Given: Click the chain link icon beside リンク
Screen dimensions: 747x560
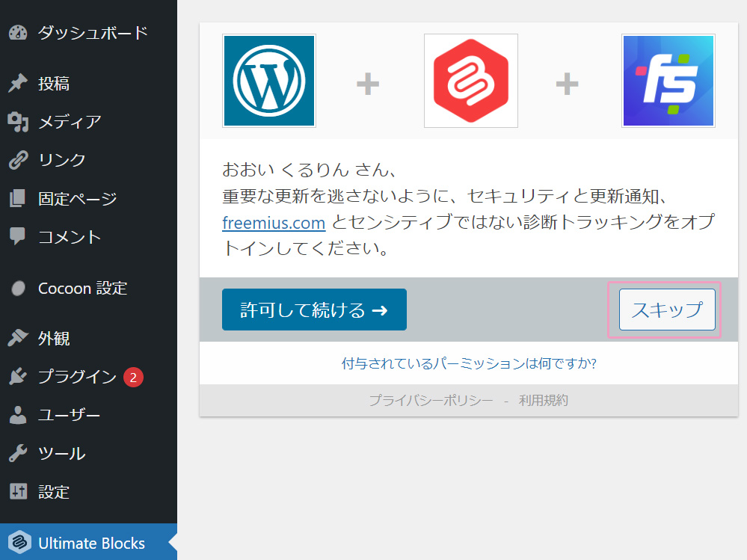Looking at the screenshot, I should 18,160.
